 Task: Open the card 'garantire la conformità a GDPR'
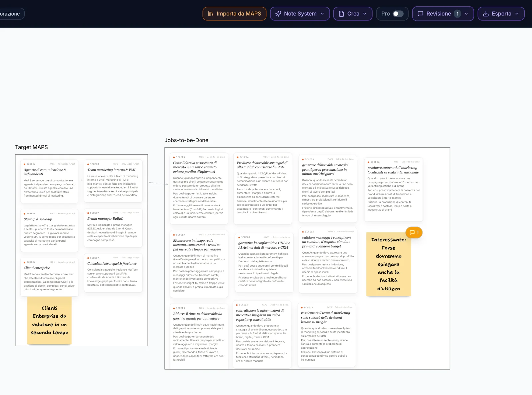[x=264, y=263]
